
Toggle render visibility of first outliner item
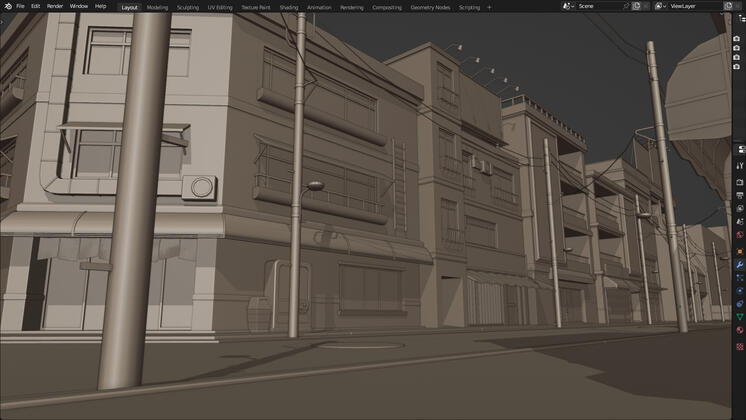click(736, 39)
